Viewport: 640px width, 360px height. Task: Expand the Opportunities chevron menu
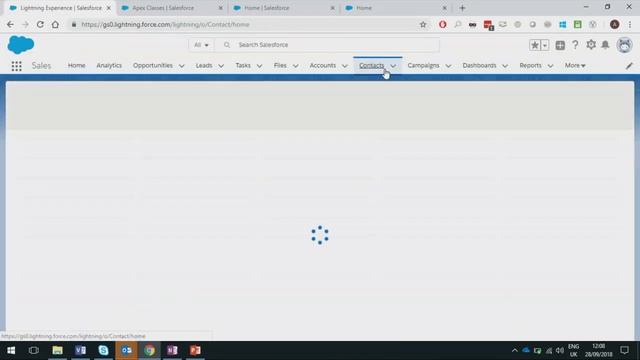[x=182, y=66]
